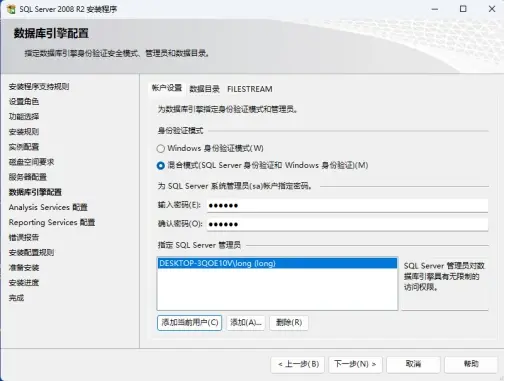Viewport: 505px width, 382px height.
Task: Click 设置角色 step in sidebar
Action: coord(24,102)
